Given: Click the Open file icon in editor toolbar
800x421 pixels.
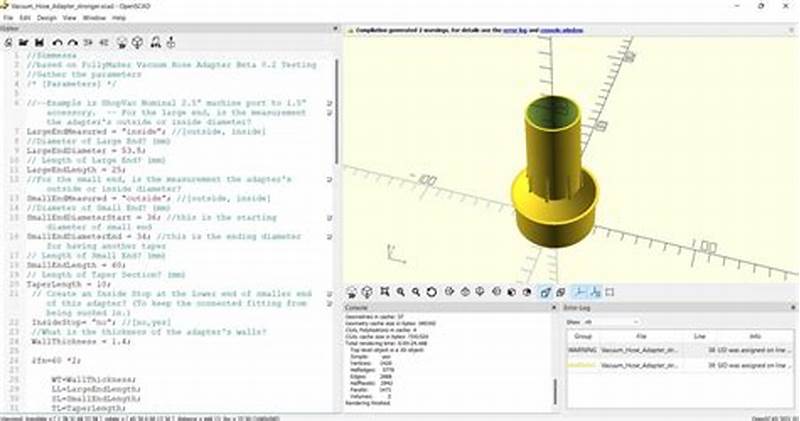Looking at the screenshot, I should (23, 43).
